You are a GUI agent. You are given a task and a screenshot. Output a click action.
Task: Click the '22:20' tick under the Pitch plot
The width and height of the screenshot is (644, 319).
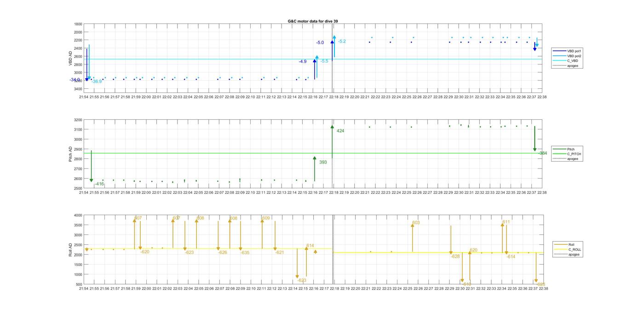pyautogui.click(x=355, y=192)
